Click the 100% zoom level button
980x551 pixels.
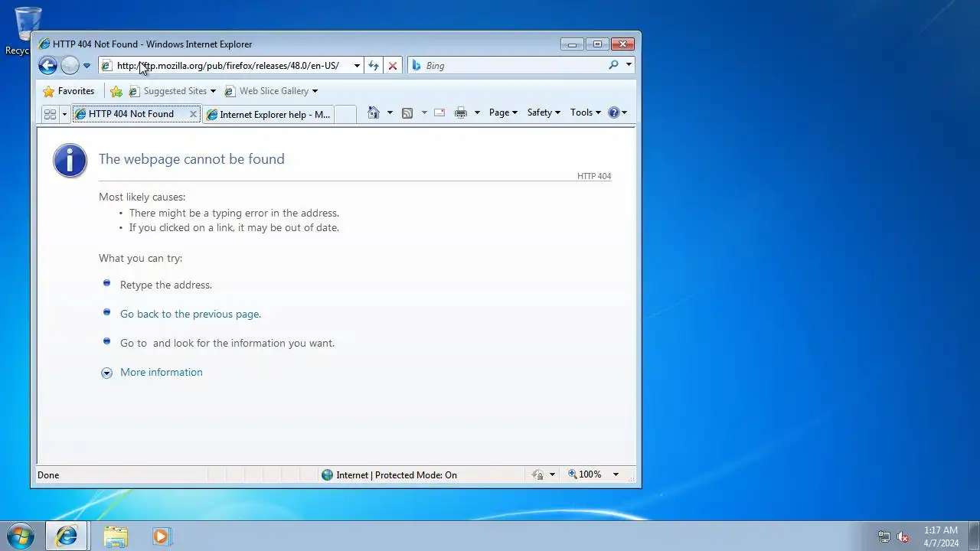pos(585,474)
